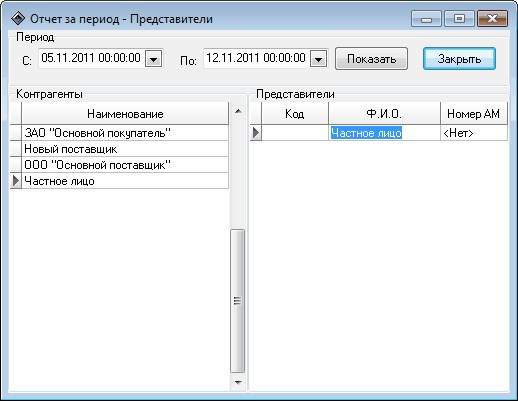Select ЗАО "Основной покупатель" row

(x=125, y=133)
